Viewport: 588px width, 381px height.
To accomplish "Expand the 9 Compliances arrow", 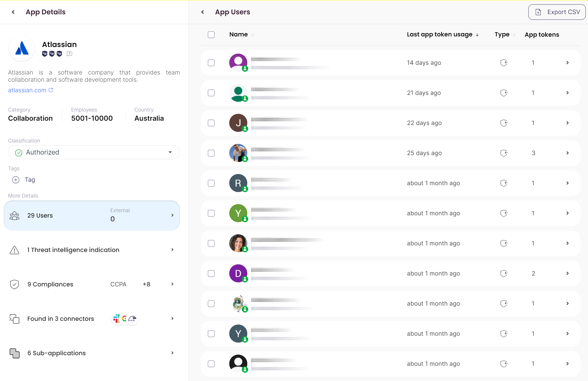I will pyautogui.click(x=173, y=284).
